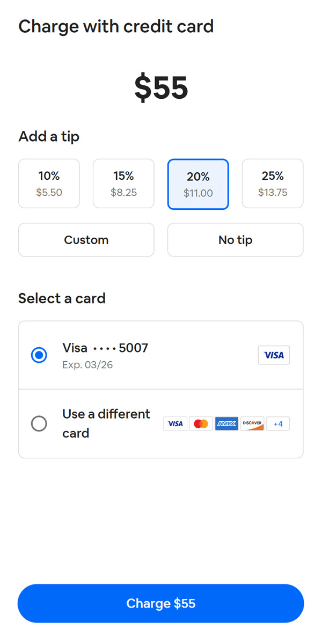The width and height of the screenshot is (322, 644).
Task: Click the Mastercard icon
Action: pos(201,424)
